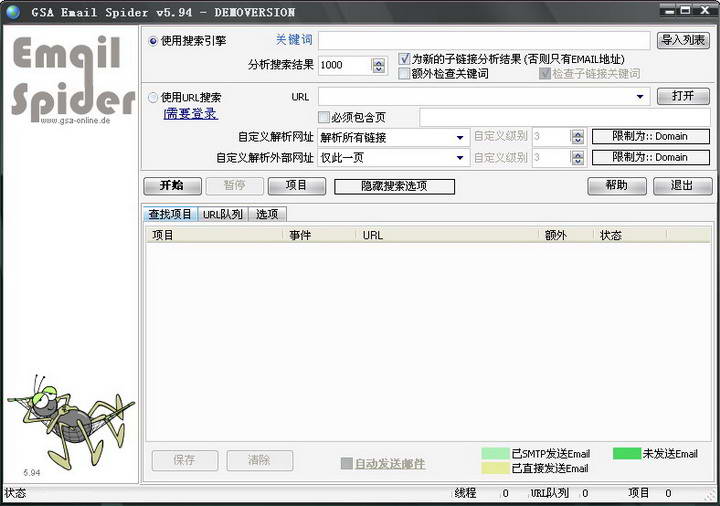Click the 保存 button
This screenshot has width=720, height=506.
coord(185,460)
